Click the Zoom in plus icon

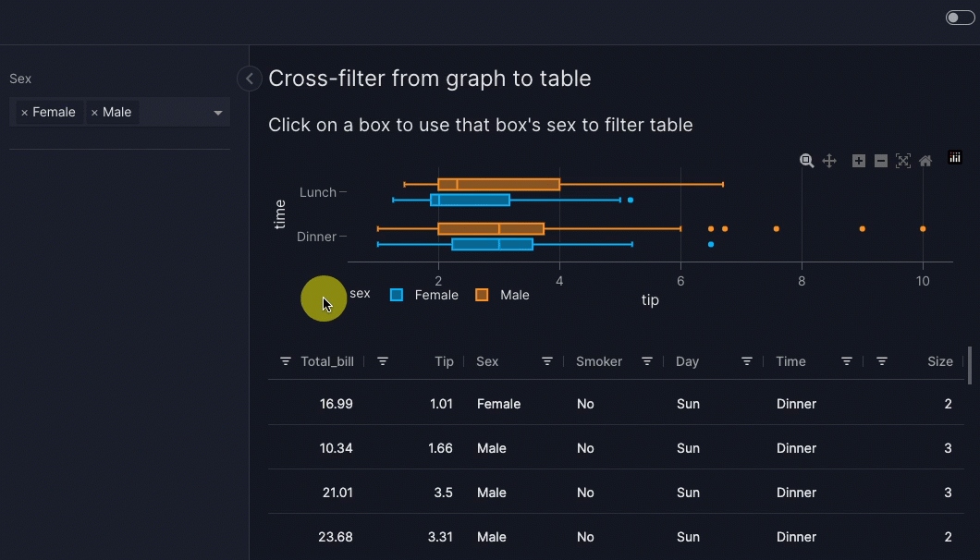pos(859,161)
